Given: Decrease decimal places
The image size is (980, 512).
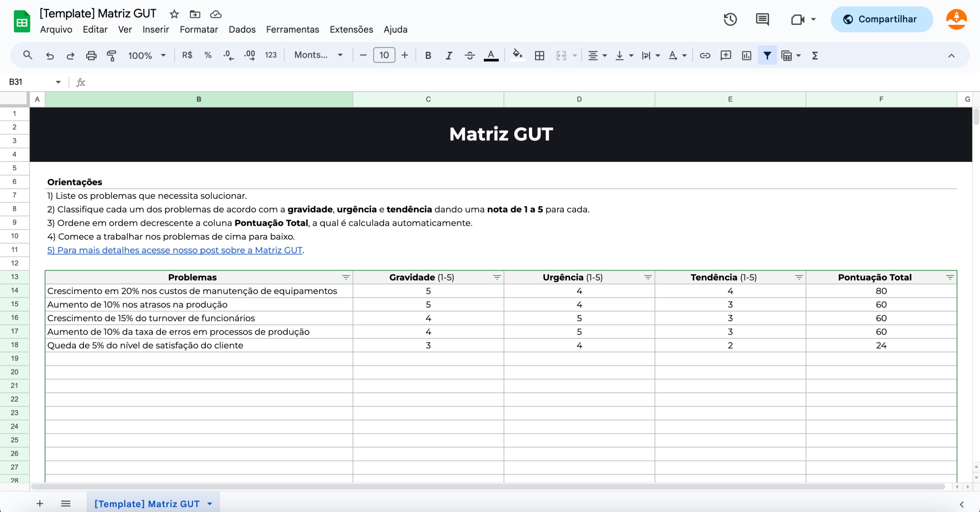Looking at the screenshot, I should [228, 56].
